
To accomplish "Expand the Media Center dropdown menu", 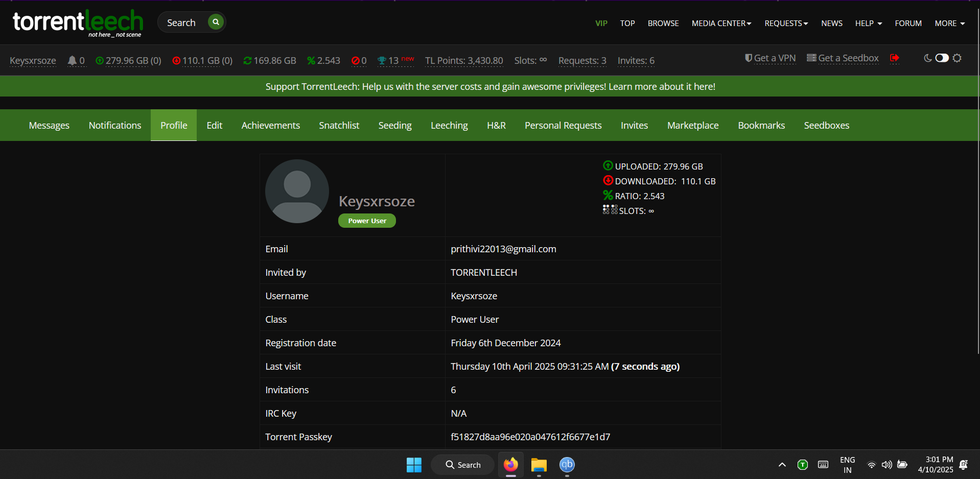I will [721, 23].
